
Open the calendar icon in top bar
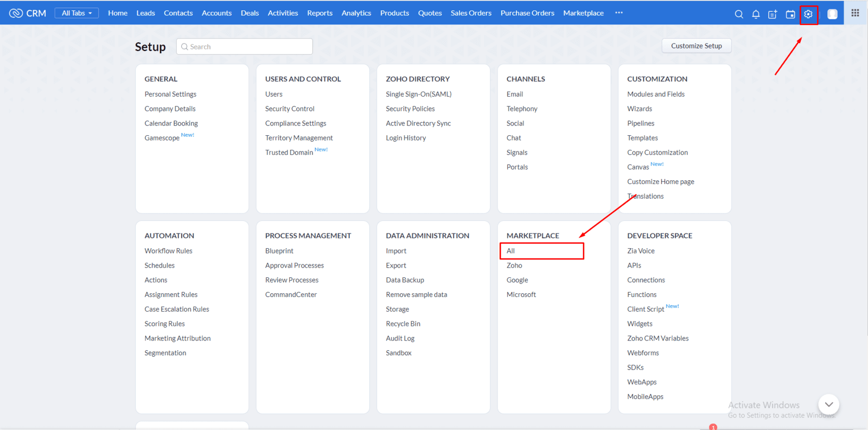point(790,14)
